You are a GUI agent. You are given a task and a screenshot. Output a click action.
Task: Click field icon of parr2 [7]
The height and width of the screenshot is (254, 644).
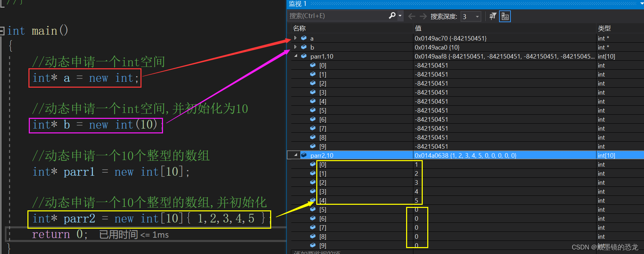click(x=313, y=227)
